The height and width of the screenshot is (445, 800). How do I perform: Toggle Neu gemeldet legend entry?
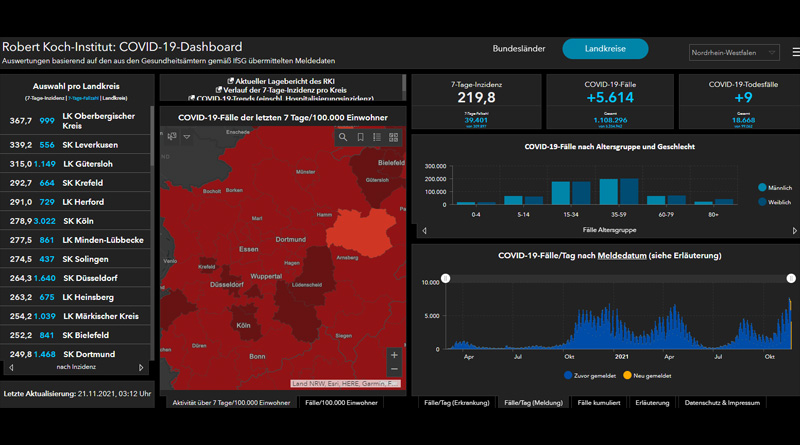tap(647, 376)
